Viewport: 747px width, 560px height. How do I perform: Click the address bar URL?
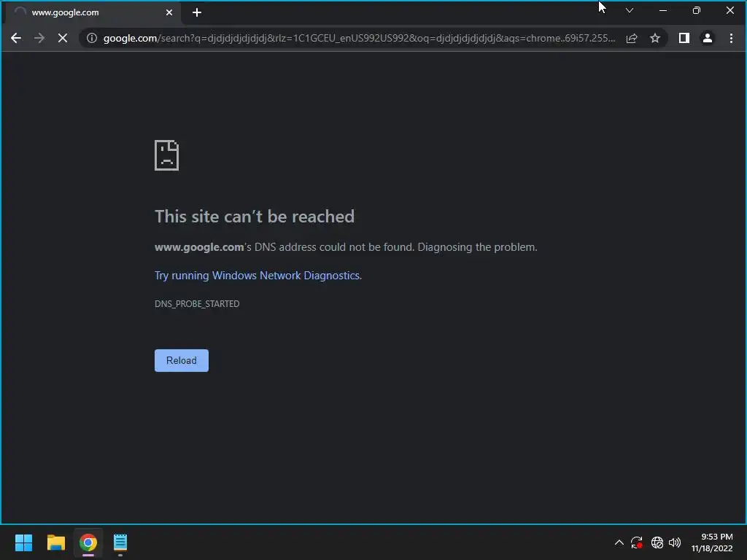tap(359, 38)
